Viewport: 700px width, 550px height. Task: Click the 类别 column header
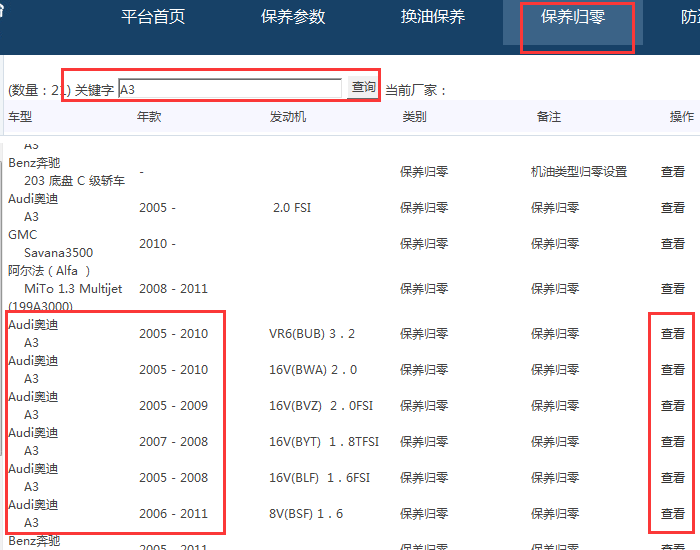pos(414,117)
